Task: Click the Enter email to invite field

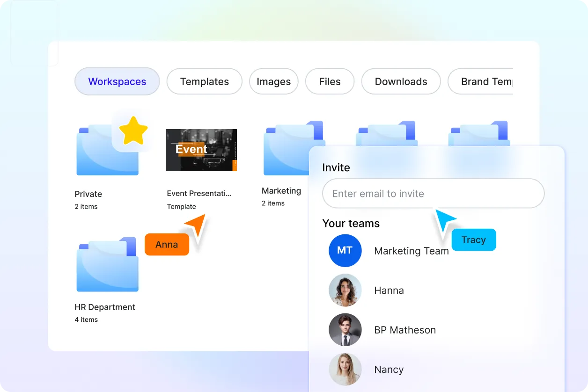Action: click(433, 193)
